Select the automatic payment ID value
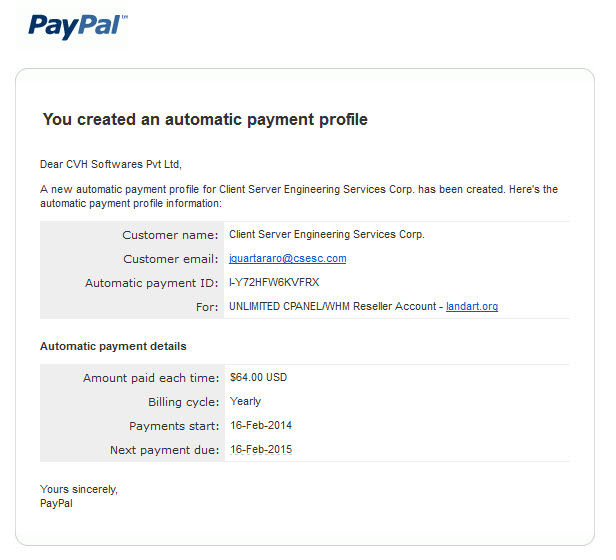The width and height of the screenshot is (616, 560). point(274,282)
